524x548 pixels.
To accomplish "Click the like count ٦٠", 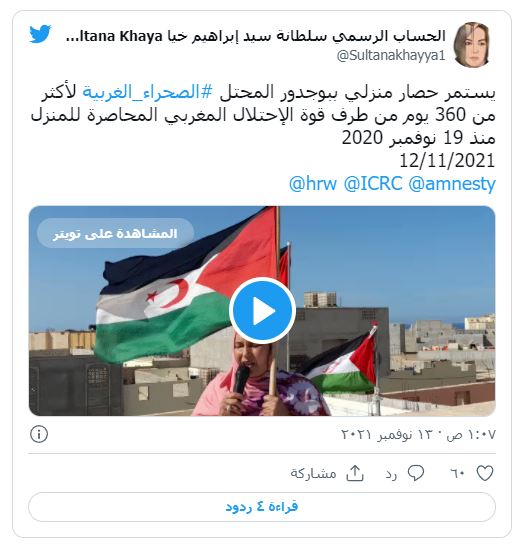I will [458, 474].
